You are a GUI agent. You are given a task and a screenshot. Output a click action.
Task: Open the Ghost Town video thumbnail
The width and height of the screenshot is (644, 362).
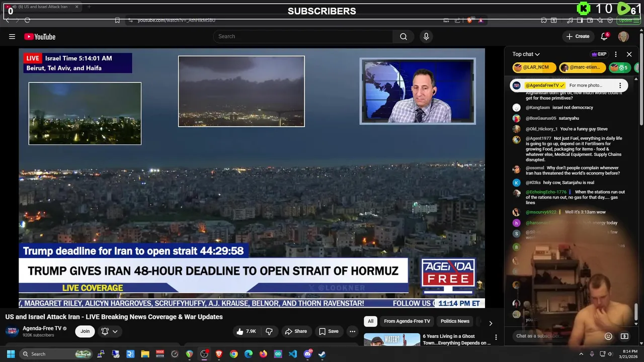click(392, 339)
